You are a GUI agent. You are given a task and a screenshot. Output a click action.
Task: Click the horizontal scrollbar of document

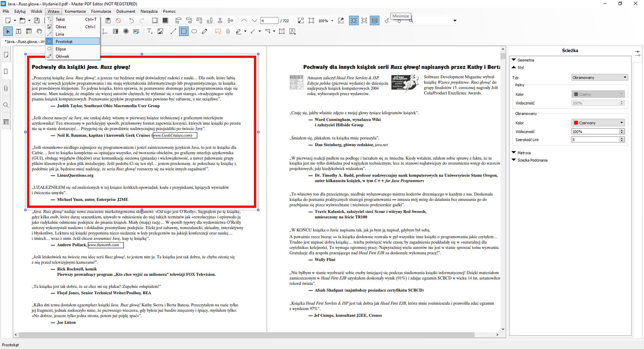pyautogui.click(x=246, y=334)
